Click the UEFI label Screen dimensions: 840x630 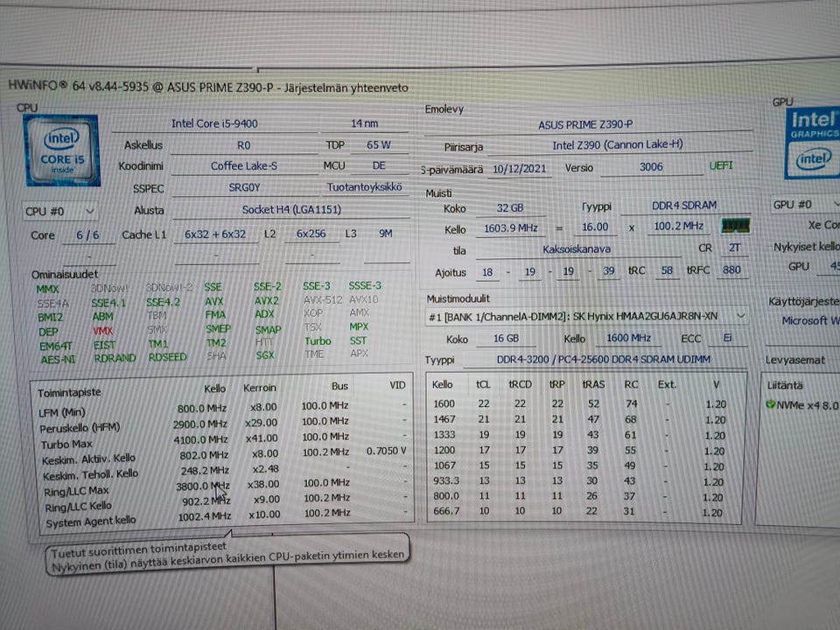point(721,165)
